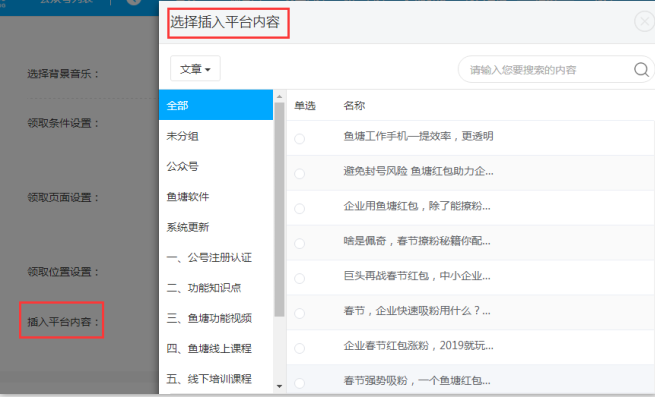Click 插入平台内容 label in background page

63,321
